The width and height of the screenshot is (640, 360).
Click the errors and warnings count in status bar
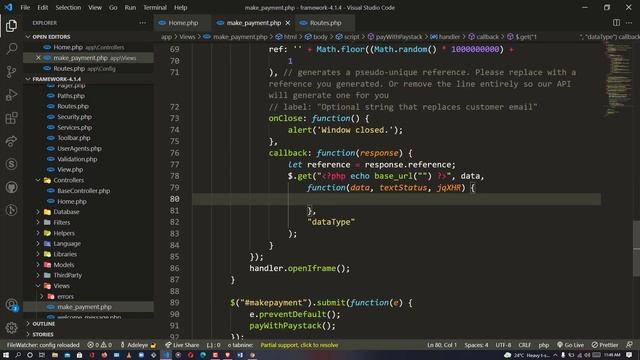[x=99, y=345]
